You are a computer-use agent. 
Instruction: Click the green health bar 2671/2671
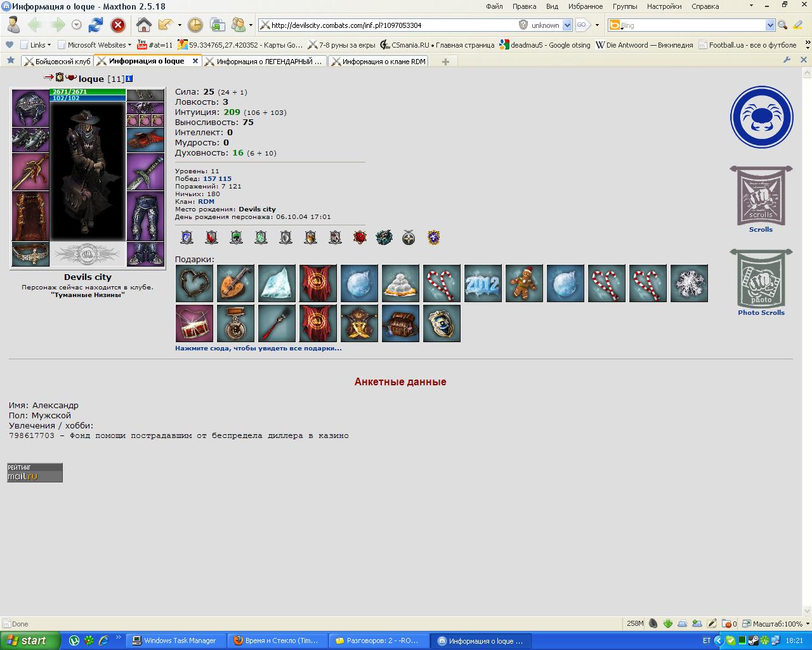(88, 92)
